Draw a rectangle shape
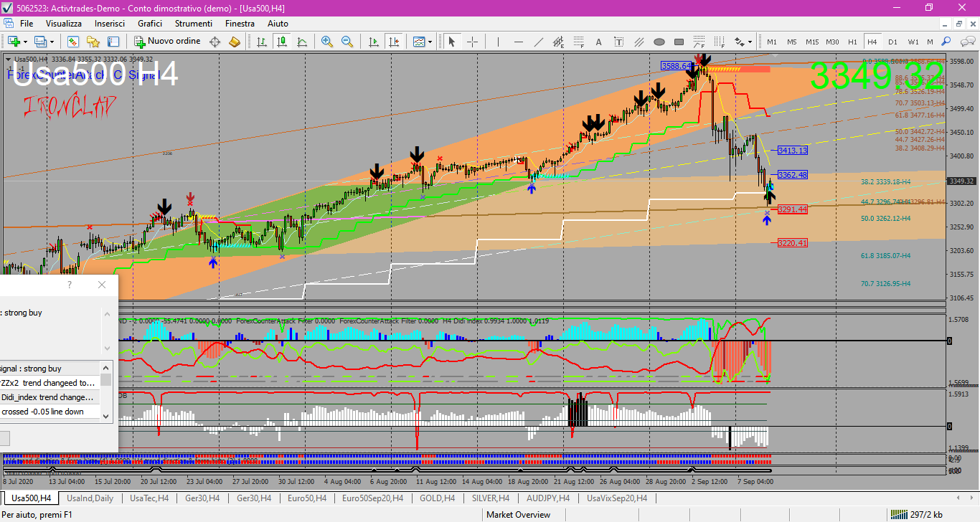 click(x=679, y=42)
